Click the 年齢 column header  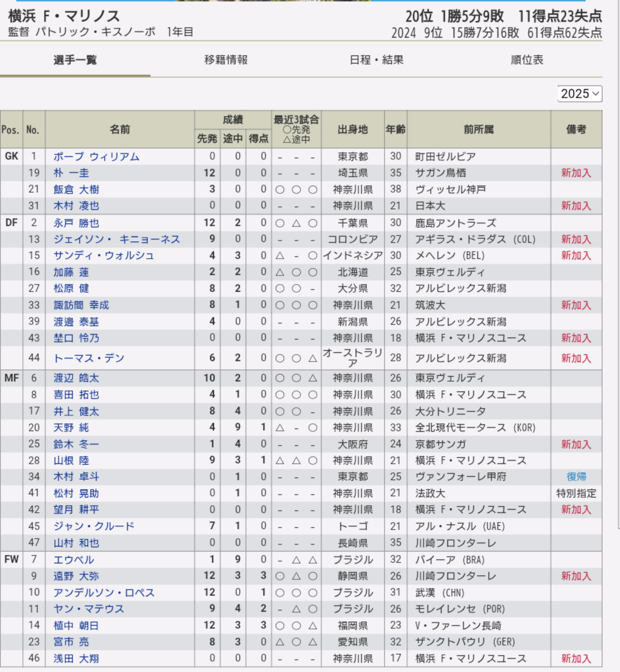tap(396, 129)
